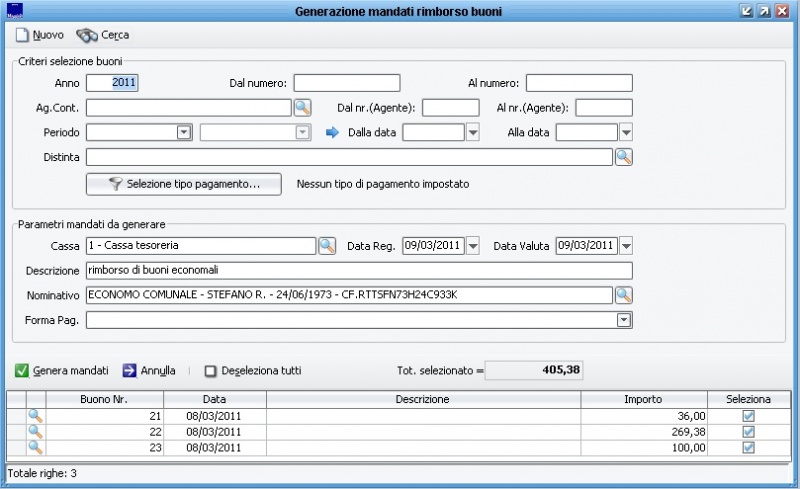Click the Distinta text field
The width and height of the screenshot is (800, 489).
(x=349, y=157)
